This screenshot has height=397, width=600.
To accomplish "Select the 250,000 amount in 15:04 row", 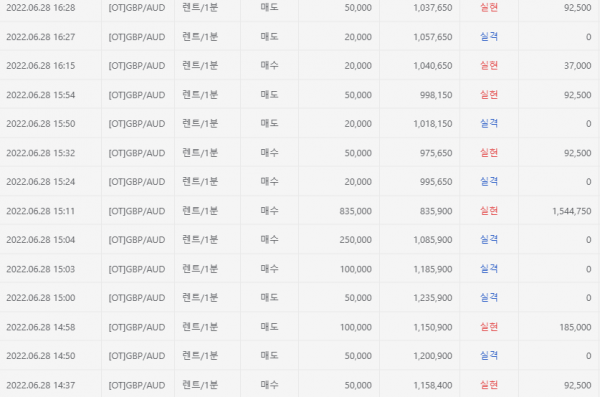I will tap(355, 240).
